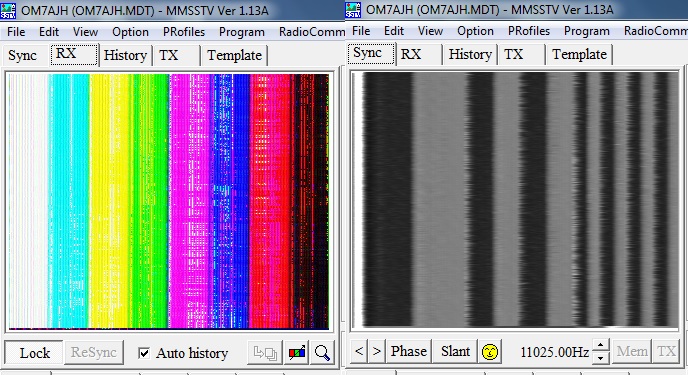Click the MMSSTV app icon in left title bar
This screenshot has width=688, height=375.
[x=8, y=10]
